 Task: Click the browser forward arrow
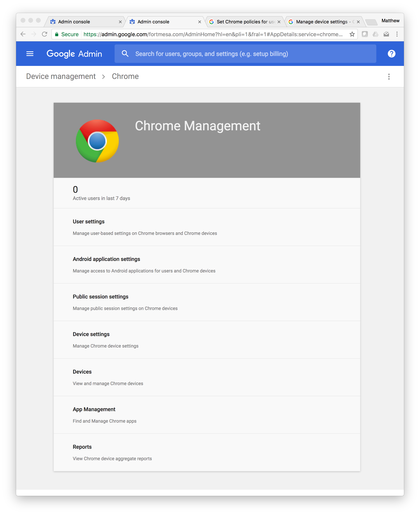click(x=34, y=34)
